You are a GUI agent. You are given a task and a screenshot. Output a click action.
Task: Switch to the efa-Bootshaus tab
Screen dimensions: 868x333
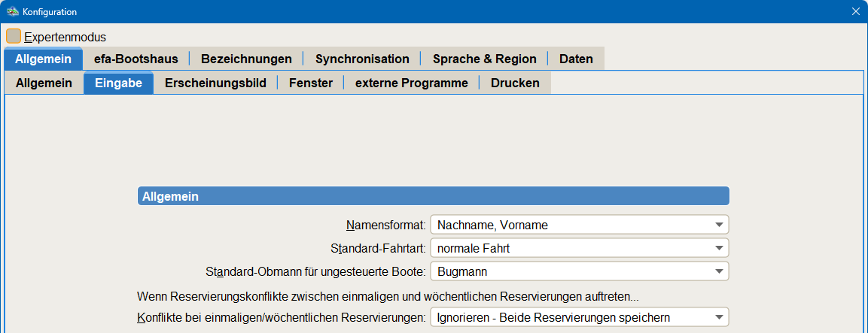coord(136,59)
